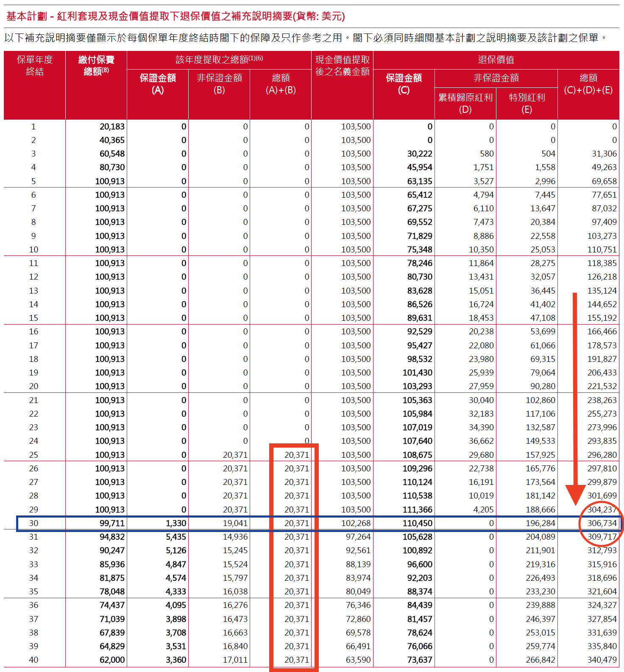This screenshot has width=624, height=672.
Task: Select the year 40 total 340,479
Action: pos(602,660)
